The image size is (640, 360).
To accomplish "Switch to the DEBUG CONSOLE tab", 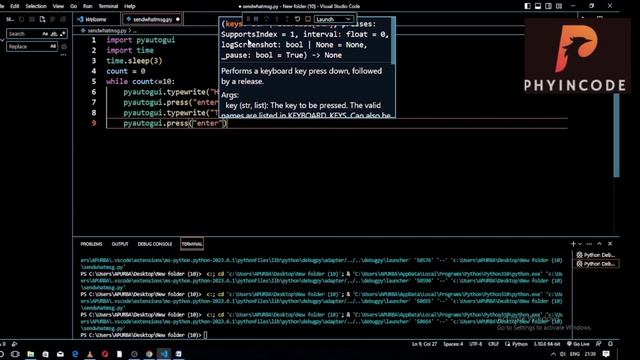I will (155, 244).
